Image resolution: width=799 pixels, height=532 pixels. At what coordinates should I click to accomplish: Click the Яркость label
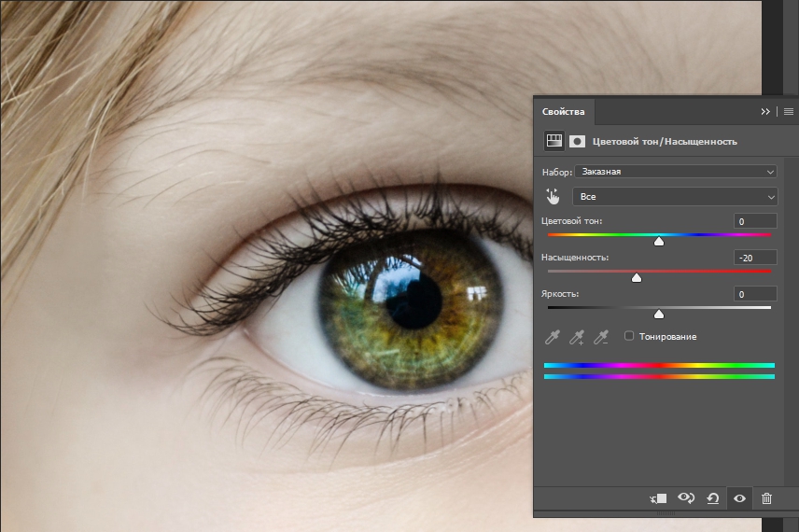tap(559, 293)
